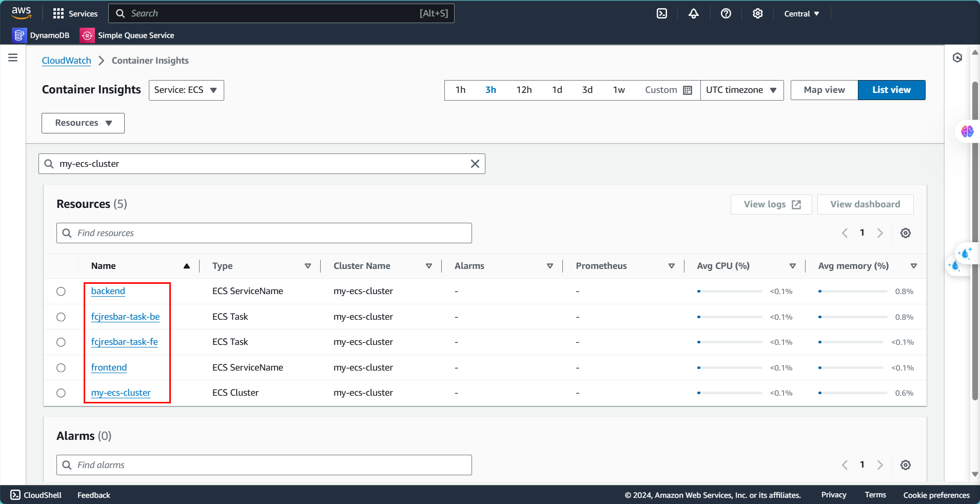Click my-ecs-cluster Avg memory progress bar
980x504 pixels.
(x=853, y=393)
